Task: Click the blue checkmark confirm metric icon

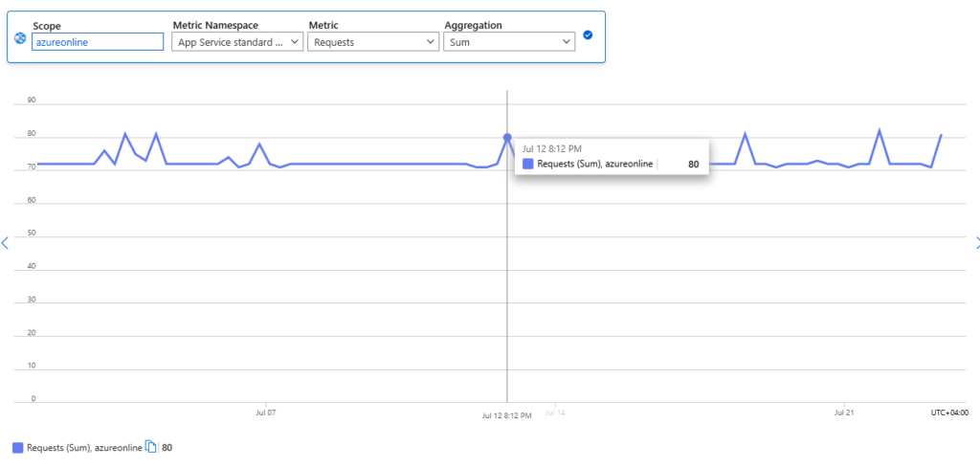Action: 588,35
